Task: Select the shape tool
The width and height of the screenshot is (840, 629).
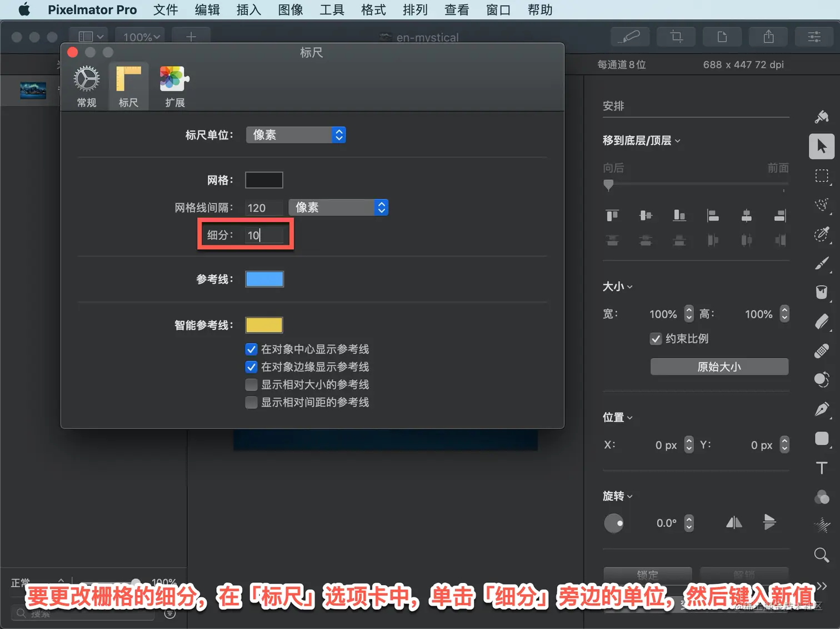Action: tap(822, 439)
